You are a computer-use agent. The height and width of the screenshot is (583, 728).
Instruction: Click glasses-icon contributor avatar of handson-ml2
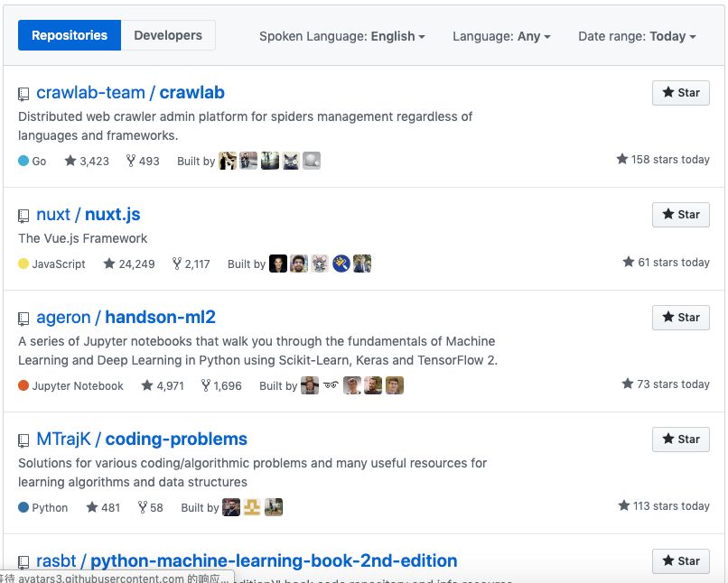point(331,385)
